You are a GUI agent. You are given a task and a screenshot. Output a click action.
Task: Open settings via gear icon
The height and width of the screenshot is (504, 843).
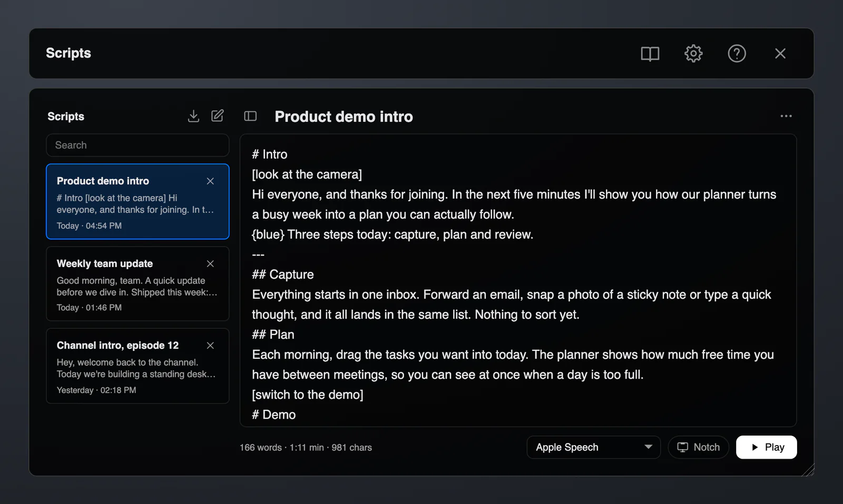click(x=693, y=53)
